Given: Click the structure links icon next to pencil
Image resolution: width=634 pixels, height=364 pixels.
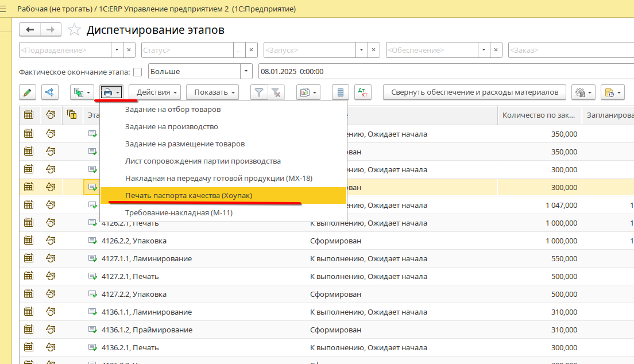Looking at the screenshot, I should point(50,92).
